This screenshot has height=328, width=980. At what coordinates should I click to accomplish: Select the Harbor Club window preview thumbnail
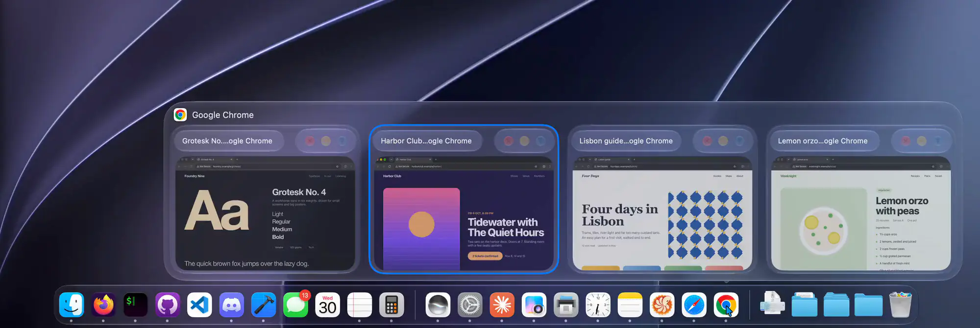click(x=464, y=213)
